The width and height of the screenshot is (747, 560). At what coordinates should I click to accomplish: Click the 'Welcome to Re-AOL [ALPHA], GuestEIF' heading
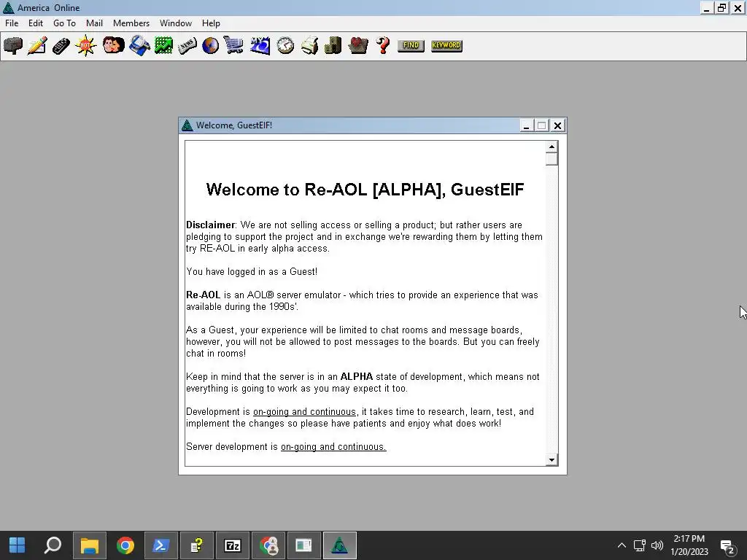tap(365, 190)
